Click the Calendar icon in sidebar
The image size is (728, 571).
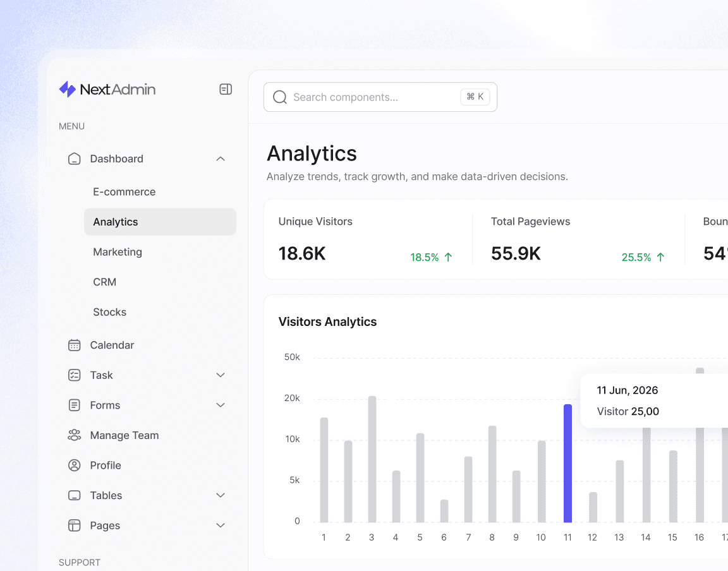coord(75,345)
